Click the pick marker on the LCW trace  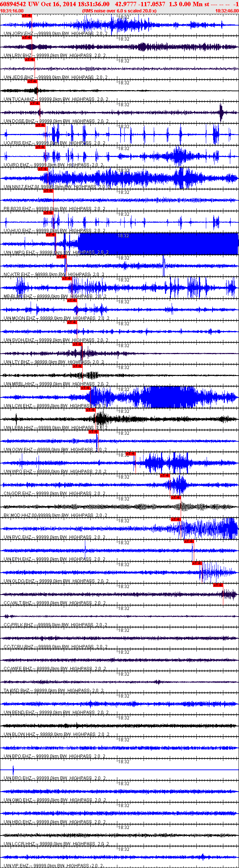point(86,388)
